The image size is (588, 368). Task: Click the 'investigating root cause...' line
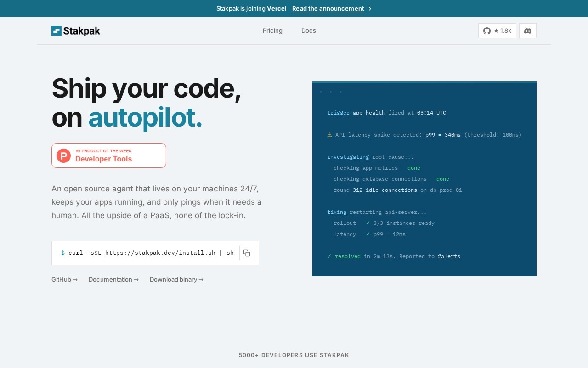pyautogui.click(x=370, y=157)
